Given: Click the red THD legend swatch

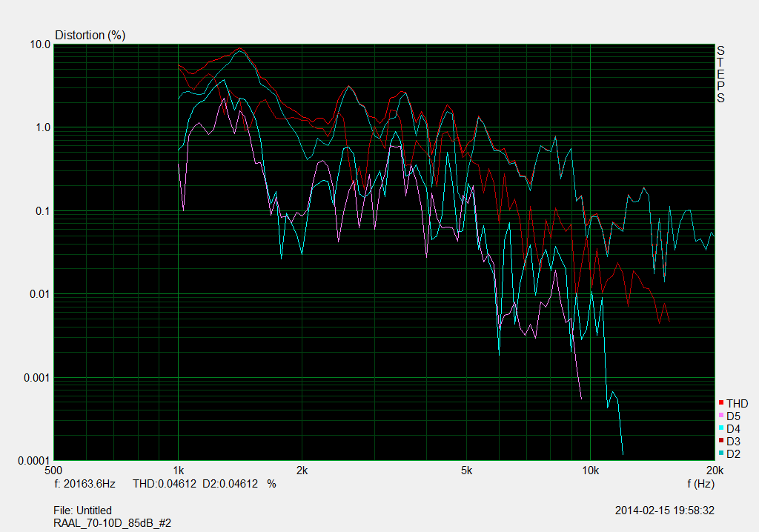Looking at the screenshot, I should (721, 403).
